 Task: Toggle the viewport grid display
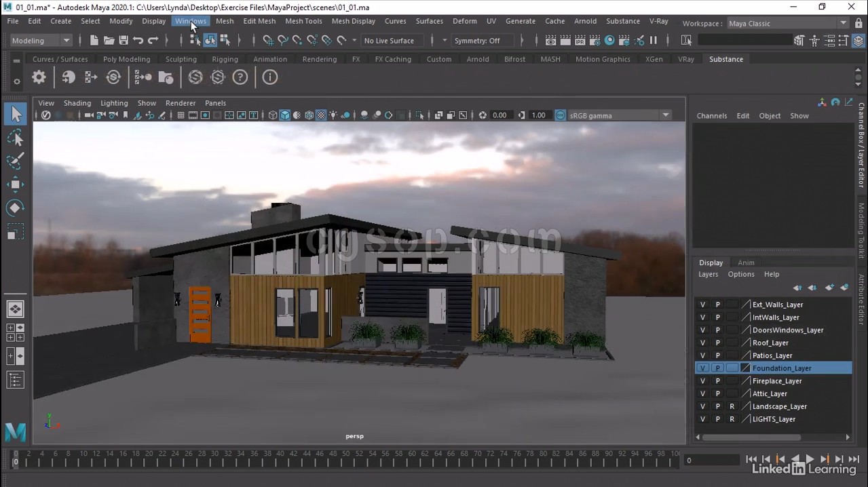tap(181, 115)
